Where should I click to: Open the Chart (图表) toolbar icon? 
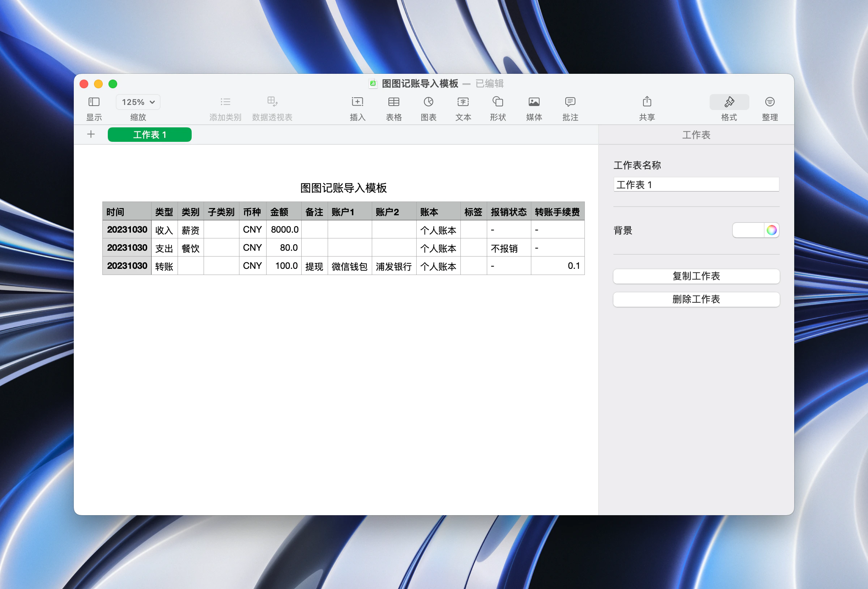coord(428,102)
